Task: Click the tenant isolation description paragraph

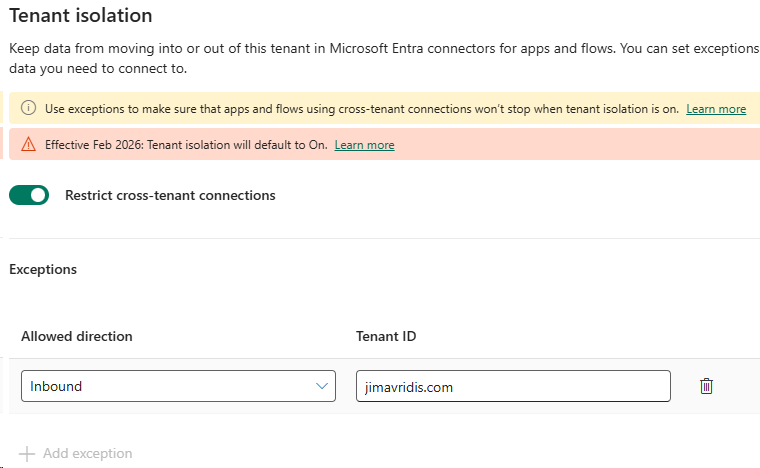Action: (380, 58)
